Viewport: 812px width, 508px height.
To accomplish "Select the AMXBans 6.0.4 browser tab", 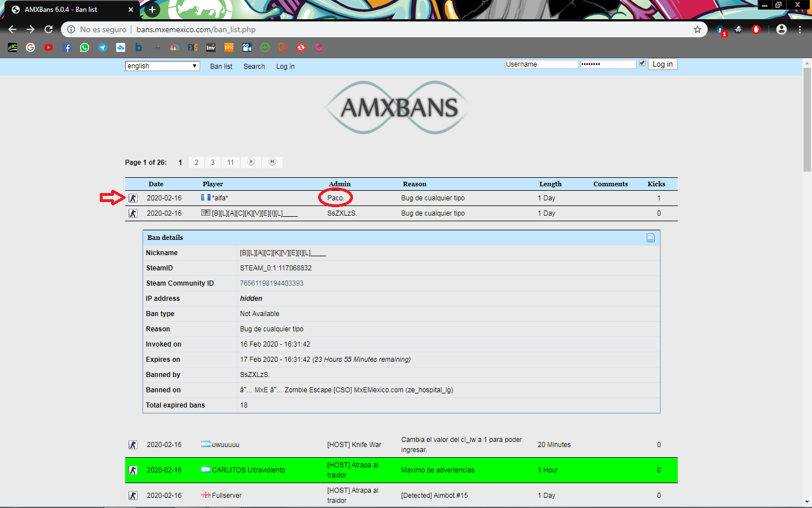I will click(x=70, y=10).
